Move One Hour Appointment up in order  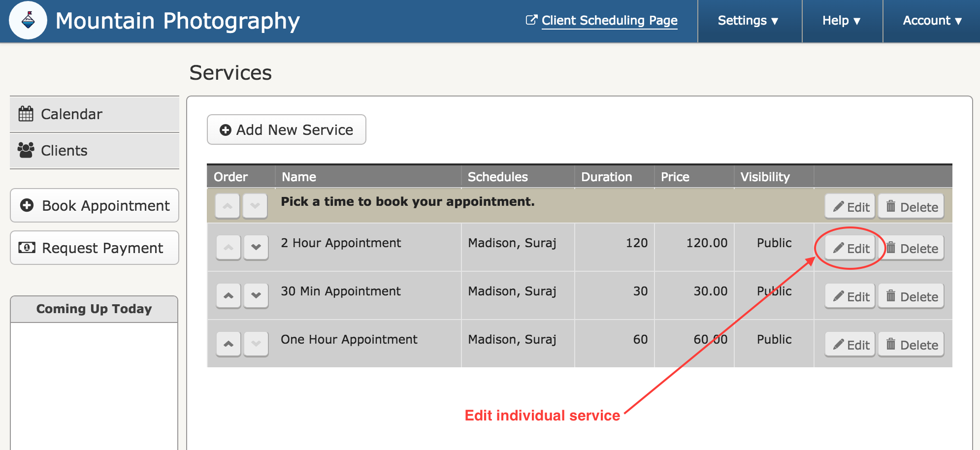tap(229, 344)
